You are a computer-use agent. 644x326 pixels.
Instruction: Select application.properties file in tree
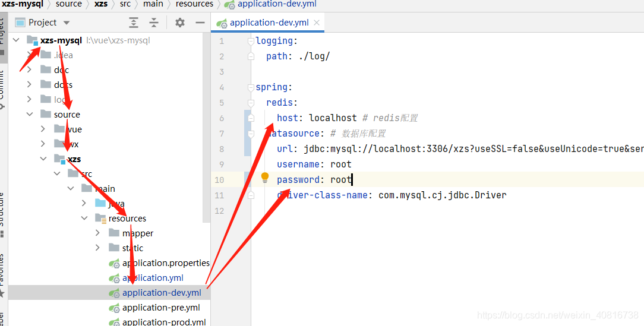coord(166,263)
